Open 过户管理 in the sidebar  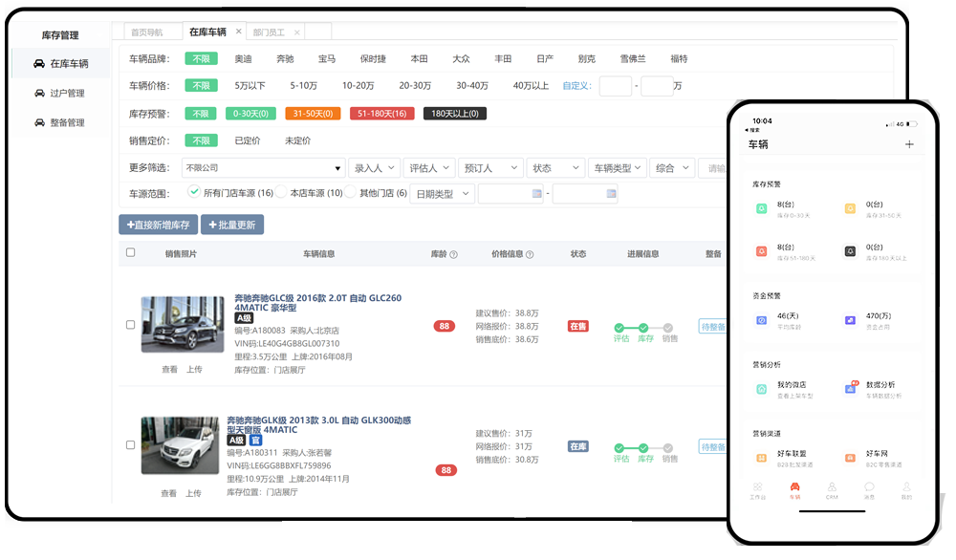point(59,94)
